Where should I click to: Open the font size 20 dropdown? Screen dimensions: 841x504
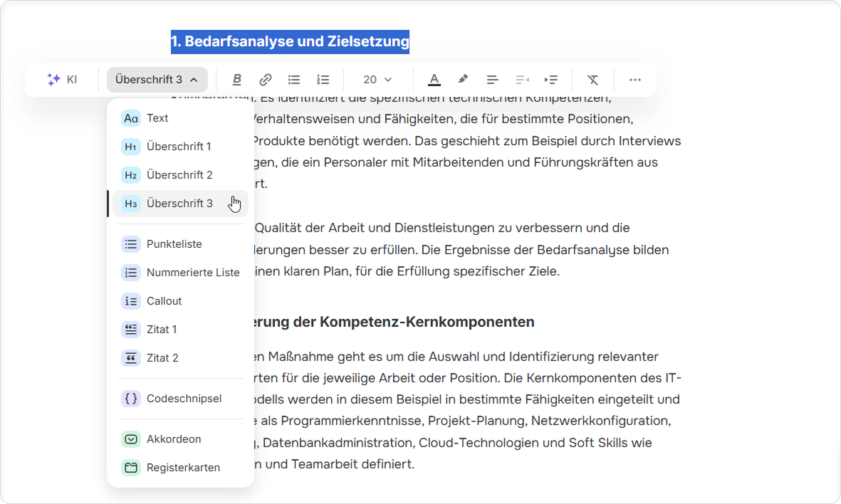click(x=377, y=80)
